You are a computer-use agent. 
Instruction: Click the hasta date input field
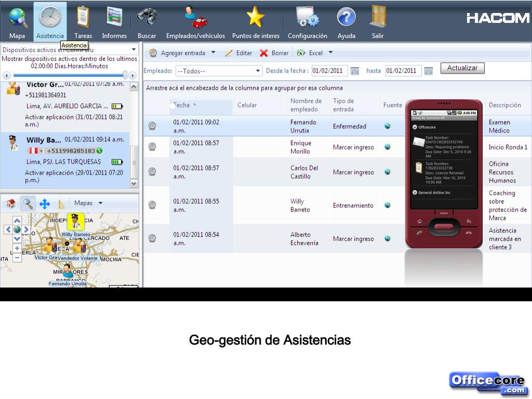coord(403,71)
